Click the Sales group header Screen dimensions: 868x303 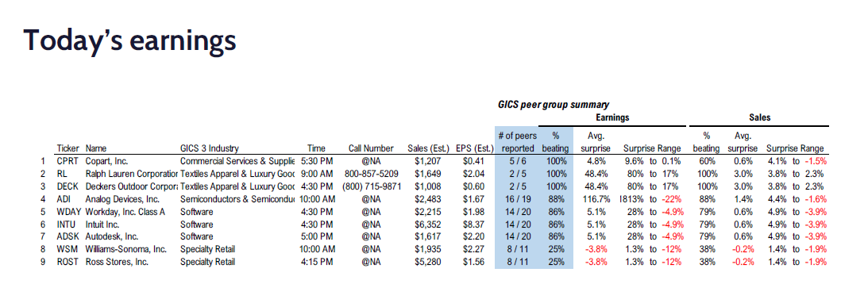pos(759,117)
